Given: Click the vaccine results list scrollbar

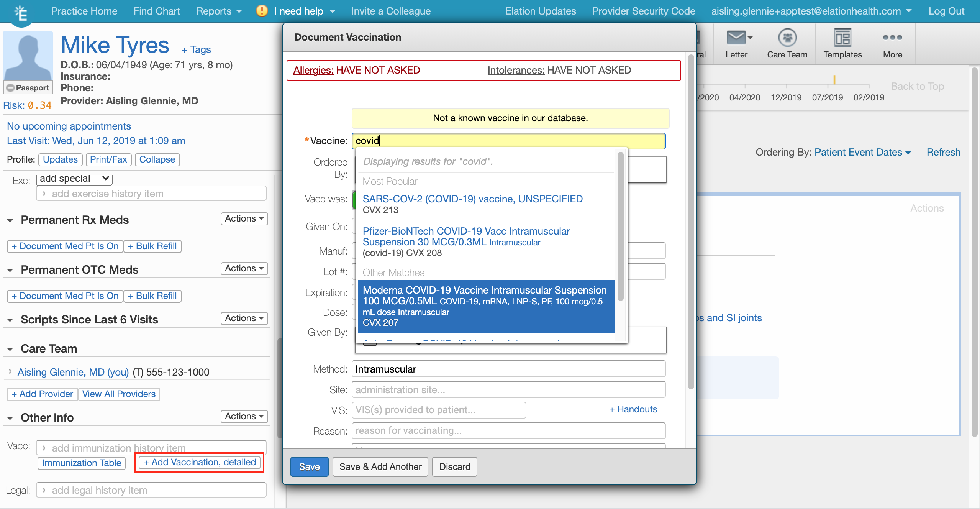Looking at the screenshot, I should 621,226.
